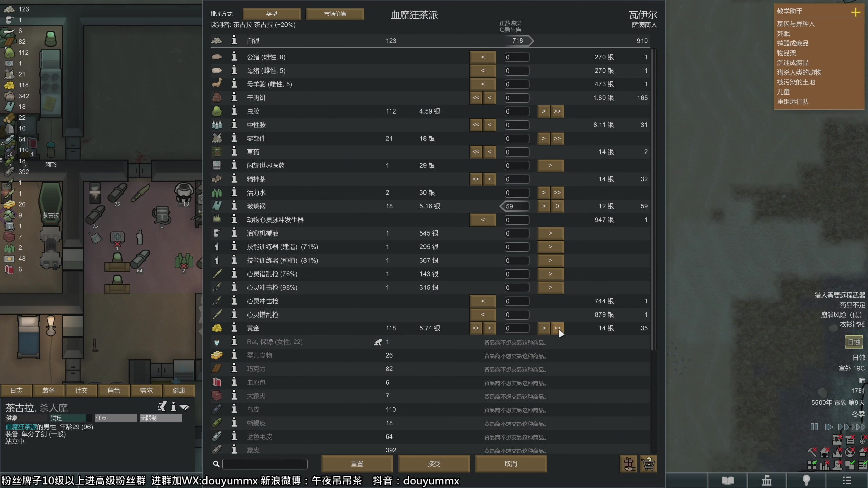This screenshot has height=488, width=868.
Task: Open info icon for 干肉饼 row
Action: [x=234, y=97]
